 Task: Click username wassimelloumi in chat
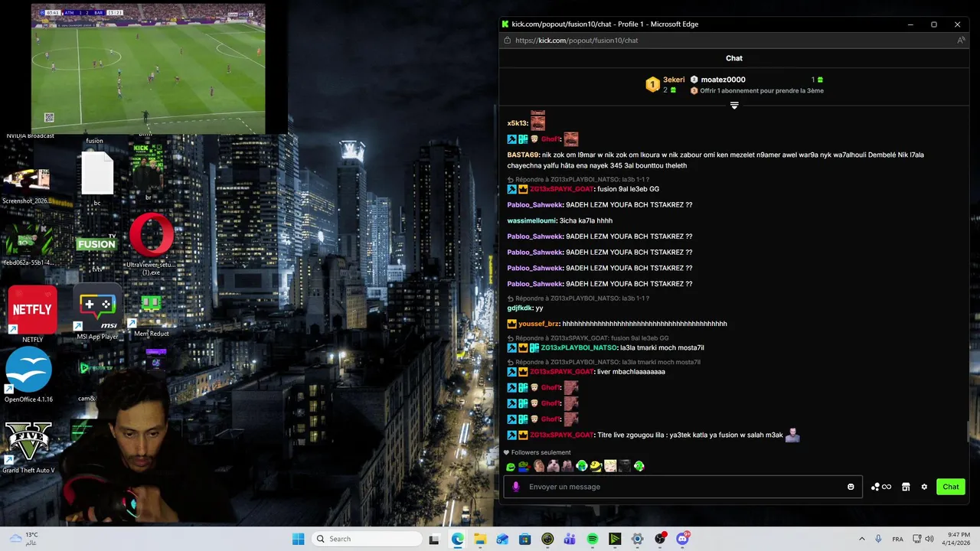pos(532,220)
